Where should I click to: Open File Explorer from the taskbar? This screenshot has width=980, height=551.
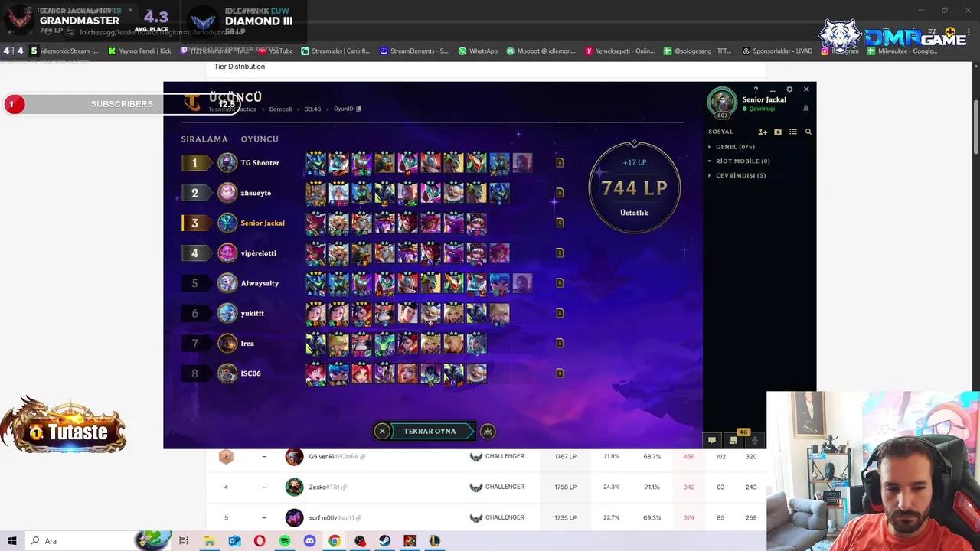click(x=209, y=541)
